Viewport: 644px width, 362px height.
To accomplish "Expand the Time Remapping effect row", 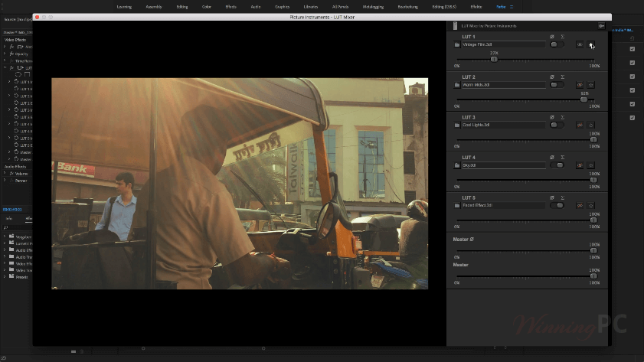I will coord(5,60).
